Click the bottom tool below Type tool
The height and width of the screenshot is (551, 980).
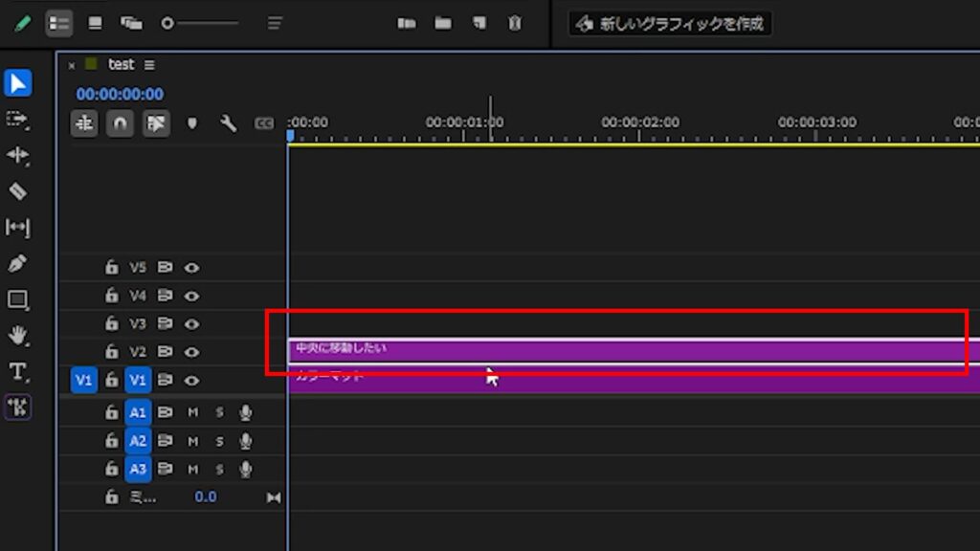[x=17, y=408]
